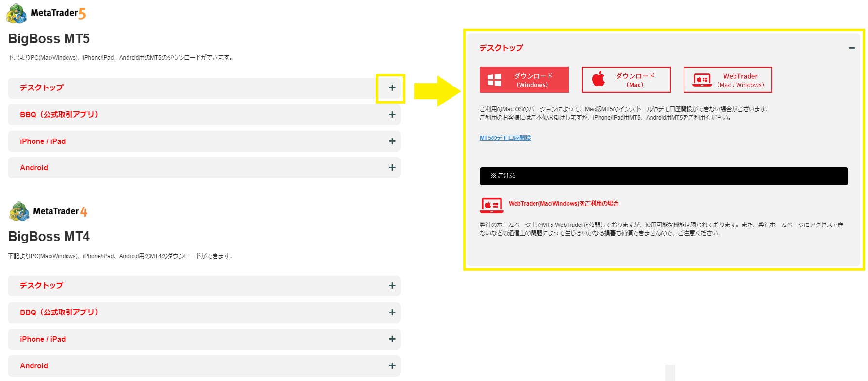Screen dimensions: 868x381
Task: Click the BigBoss MT4 heading
Action: tap(49, 237)
